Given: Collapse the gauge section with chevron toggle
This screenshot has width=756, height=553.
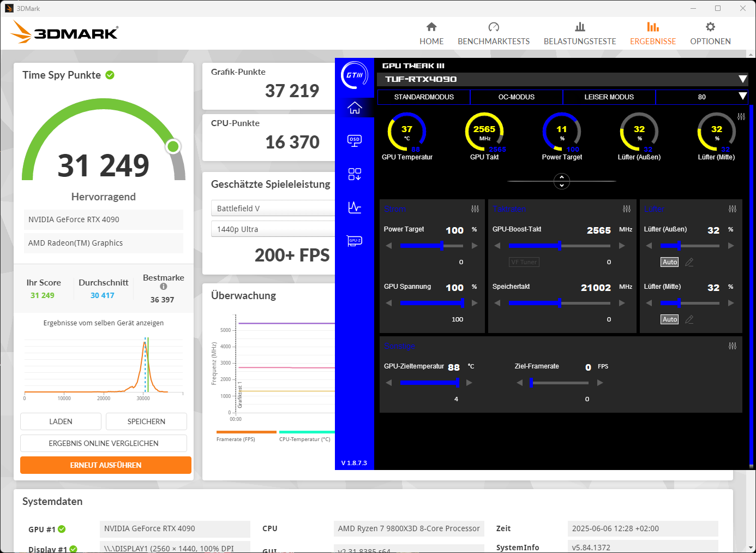Looking at the screenshot, I should click(x=562, y=181).
